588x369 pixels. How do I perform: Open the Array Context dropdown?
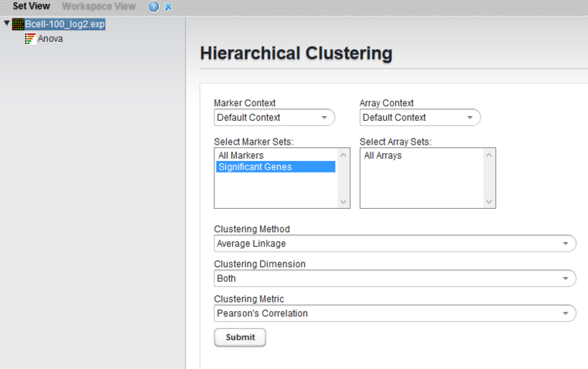[x=419, y=118]
